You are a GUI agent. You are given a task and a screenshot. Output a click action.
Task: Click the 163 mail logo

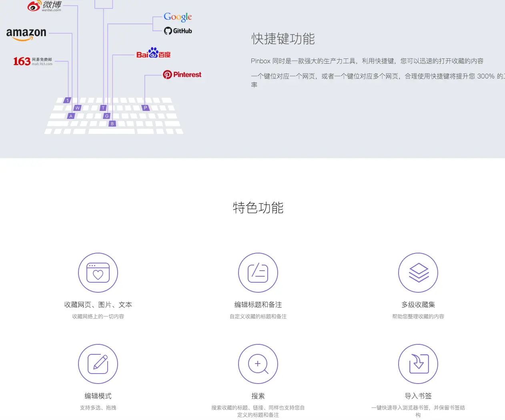click(x=33, y=61)
